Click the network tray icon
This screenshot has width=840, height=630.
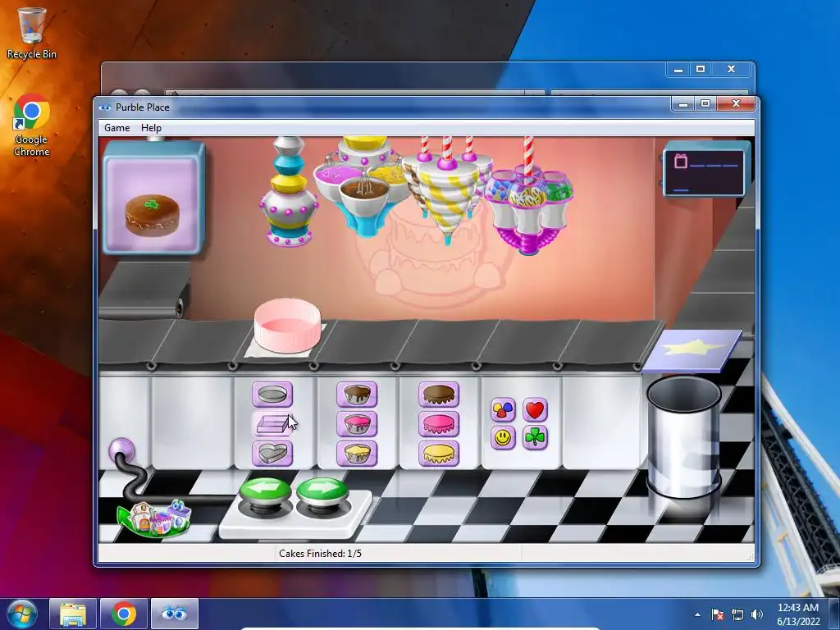(x=737, y=614)
